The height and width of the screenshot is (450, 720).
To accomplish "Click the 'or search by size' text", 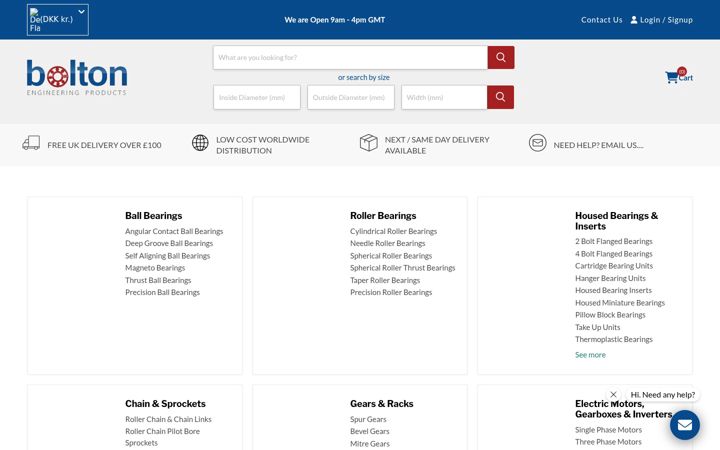I will [364, 77].
